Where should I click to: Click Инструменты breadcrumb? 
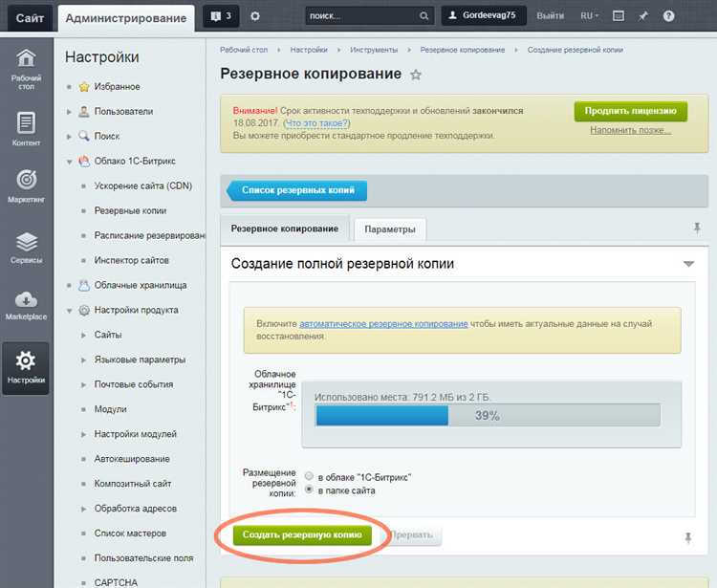coord(374,50)
